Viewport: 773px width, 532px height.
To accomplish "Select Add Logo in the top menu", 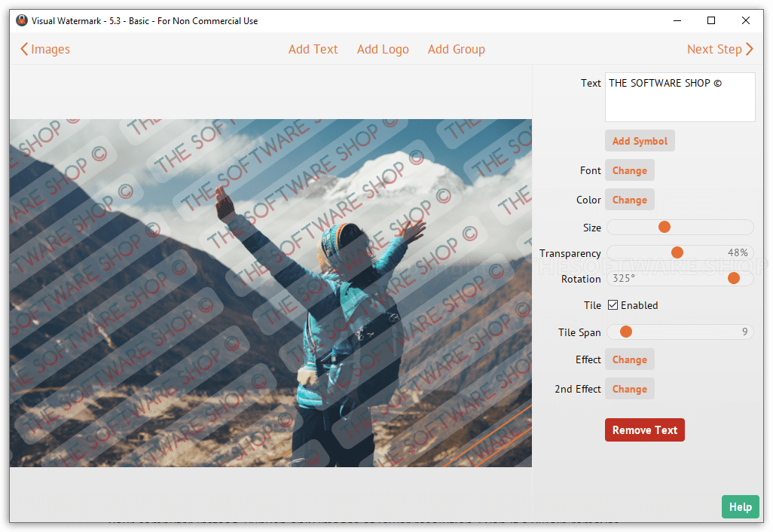I will 383,50.
